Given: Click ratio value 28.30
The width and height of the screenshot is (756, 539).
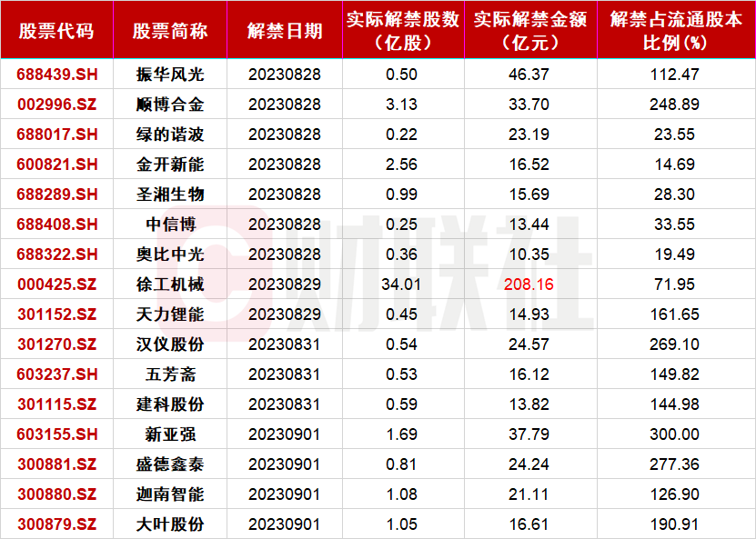Looking at the screenshot, I should coord(674,195).
